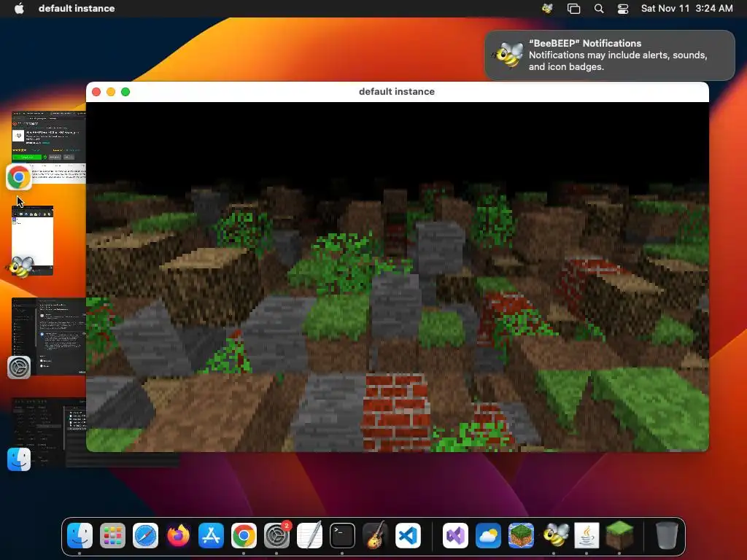Open Visual Studio Code from the Dock

click(409, 536)
